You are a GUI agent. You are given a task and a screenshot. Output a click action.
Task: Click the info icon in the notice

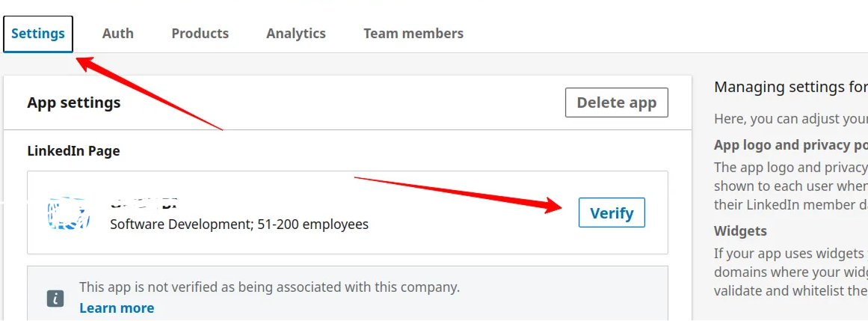click(55, 298)
